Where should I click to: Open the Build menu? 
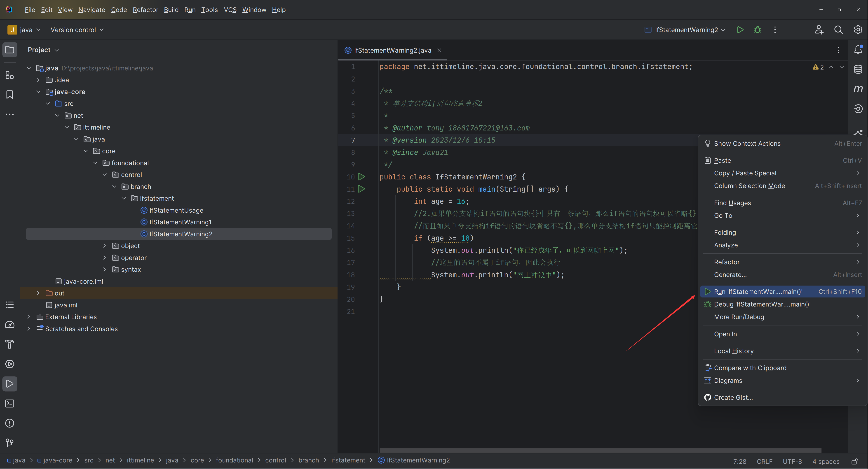click(x=171, y=10)
